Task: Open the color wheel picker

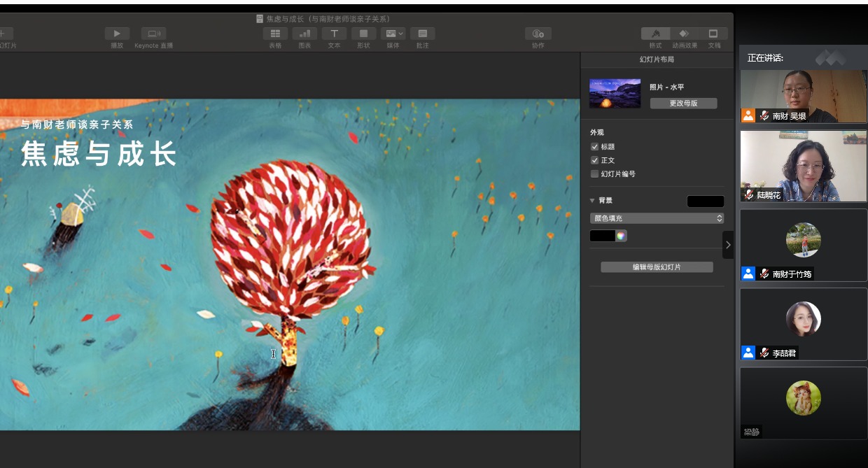Action: point(621,236)
